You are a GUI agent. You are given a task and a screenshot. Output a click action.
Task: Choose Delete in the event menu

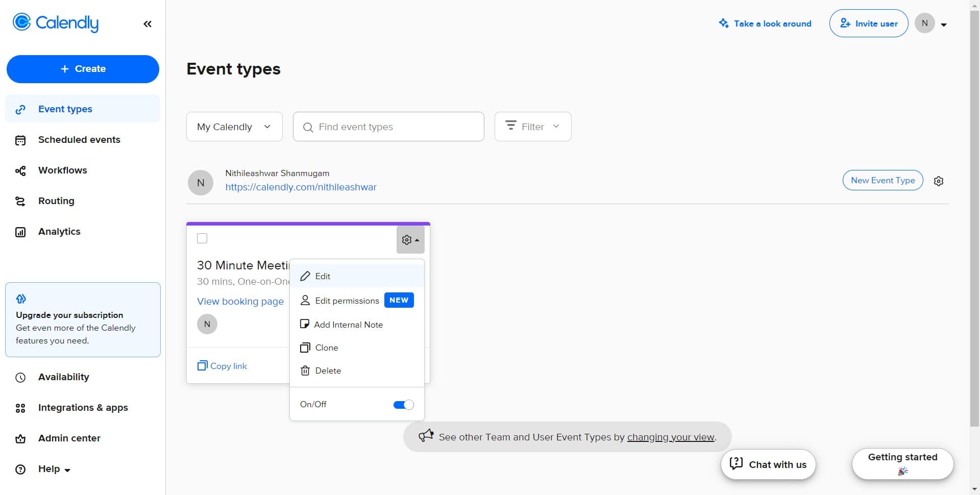point(328,370)
